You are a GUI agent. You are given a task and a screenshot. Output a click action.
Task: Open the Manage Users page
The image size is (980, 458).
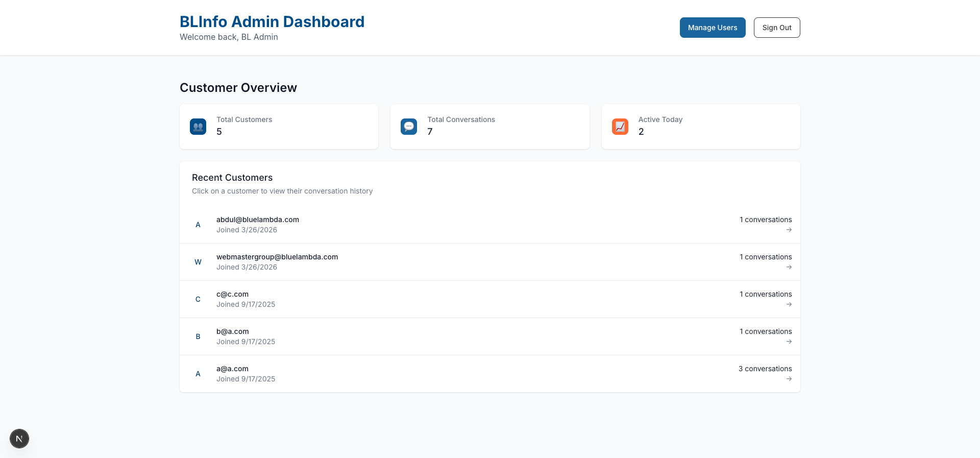pos(712,28)
